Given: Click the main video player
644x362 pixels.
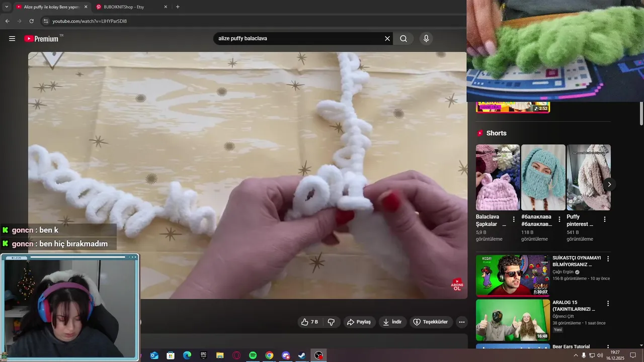Looking at the screenshot, I should click(248, 175).
